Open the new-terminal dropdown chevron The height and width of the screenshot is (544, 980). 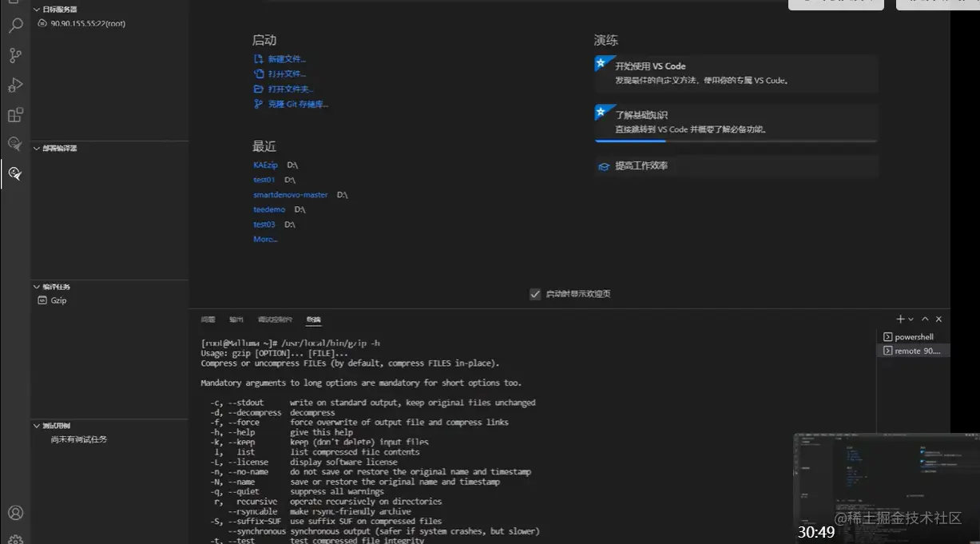[911, 320]
